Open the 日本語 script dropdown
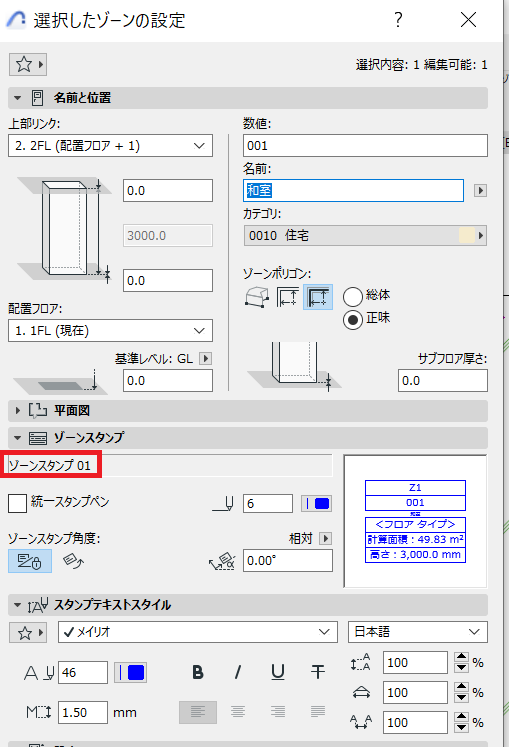The height and width of the screenshot is (747, 509). (418, 632)
